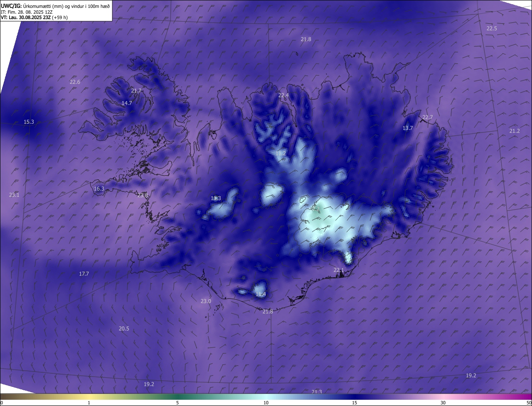Viewport: 532px width, 406px height.
Task: Click the '22.7' value on the east coast
Action: click(x=428, y=117)
